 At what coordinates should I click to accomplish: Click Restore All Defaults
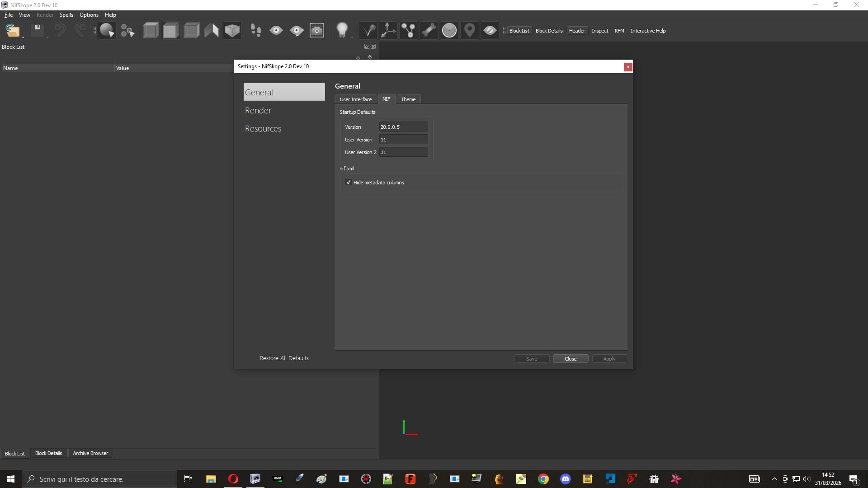tap(284, 358)
